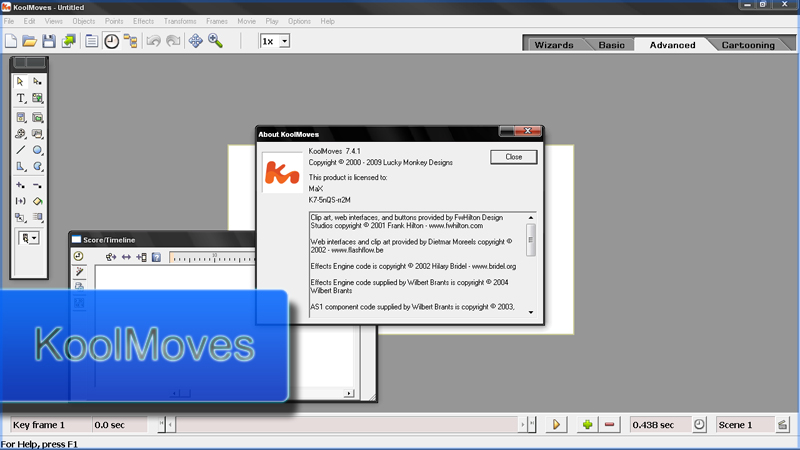
Task: Click the scene manager icon beside Scene 1
Action: (782, 424)
